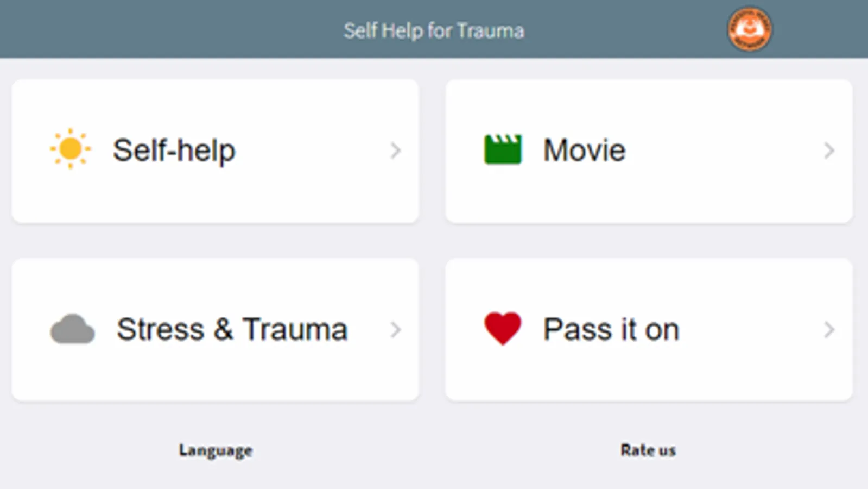The image size is (868, 489).
Task: Expand the Self-help chevron arrow
Action: (x=396, y=151)
